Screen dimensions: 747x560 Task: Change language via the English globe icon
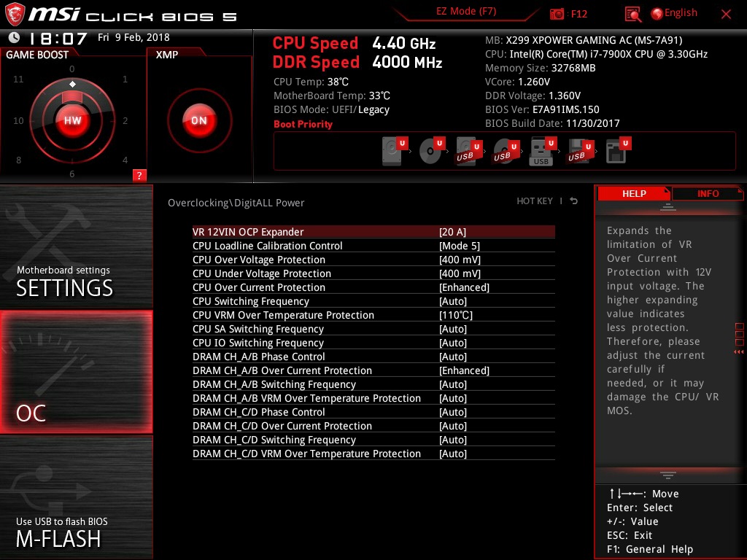(x=657, y=14)
